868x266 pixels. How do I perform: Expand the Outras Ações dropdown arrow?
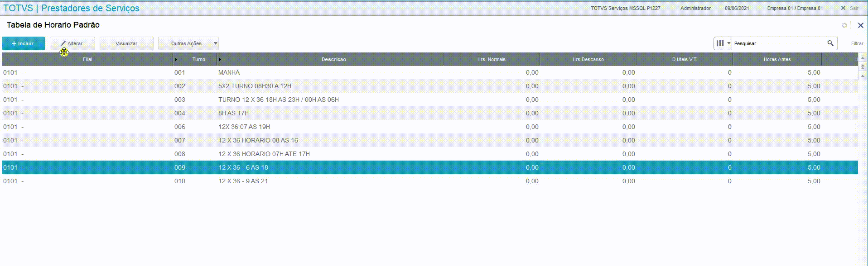[x=216, y=43]
